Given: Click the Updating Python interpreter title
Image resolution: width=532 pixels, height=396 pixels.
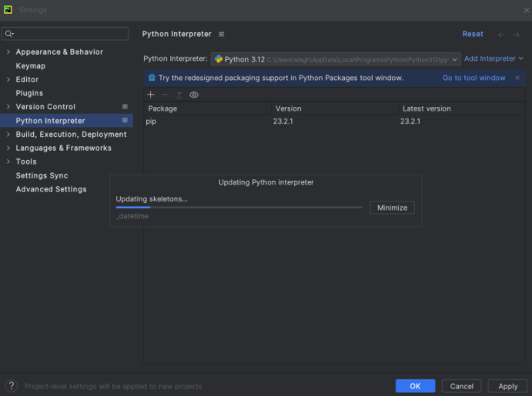Looking at the screenshot, I should 266,182.
